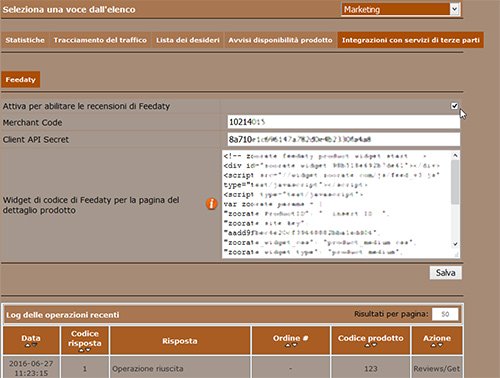
Task: Sort Data column ascending
Action: click(x=27, y=345)
